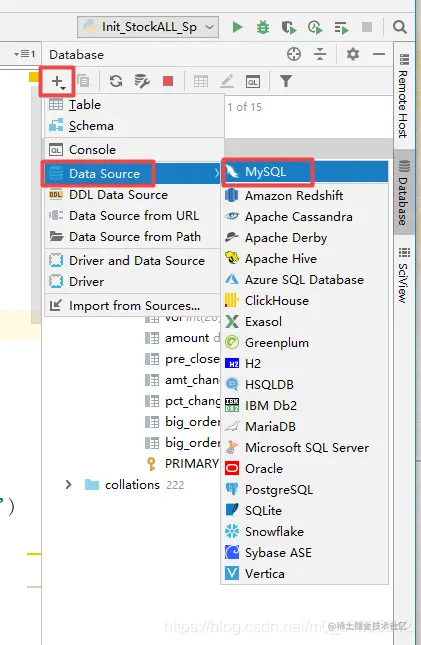This screenshot has width=421, height=645.
Task: Launch the profiler run icon
Action: (x=315, y=27)
